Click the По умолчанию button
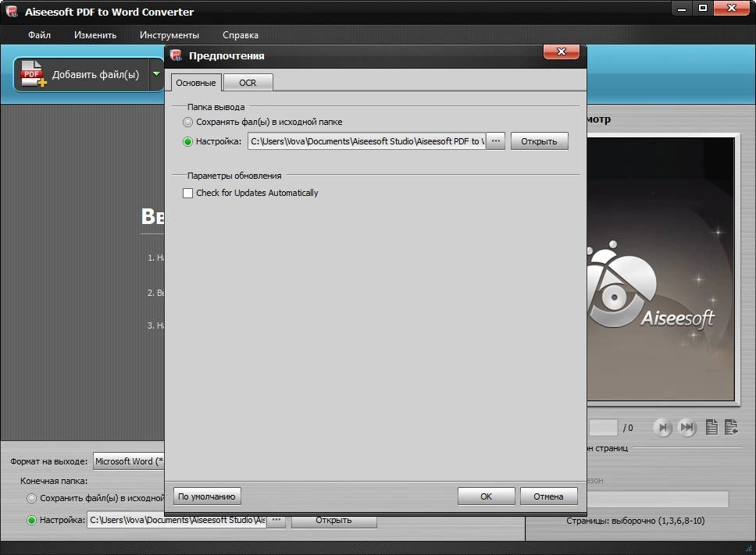Viewport: 756px width, 555px height. pos(207,496)
